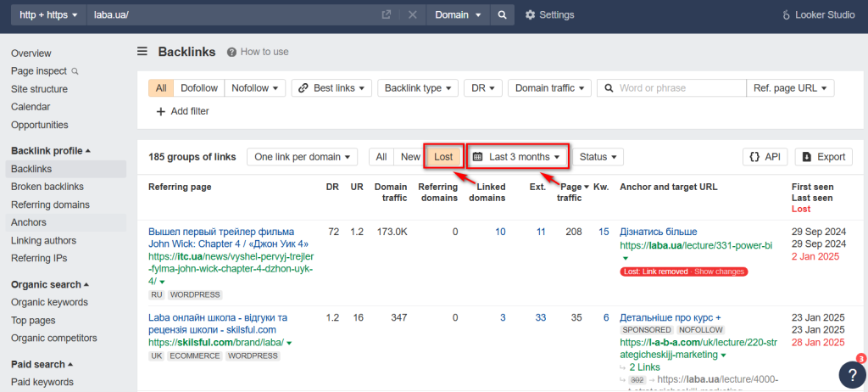
Task: Open the Last 3 months date dropdown
Action: [518, 157]
